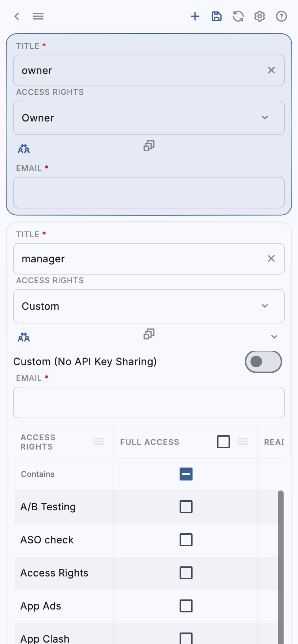Click the plus icon to add entry
The height and width of the screenshot is (644, 298).
click(x=195, y=16)
